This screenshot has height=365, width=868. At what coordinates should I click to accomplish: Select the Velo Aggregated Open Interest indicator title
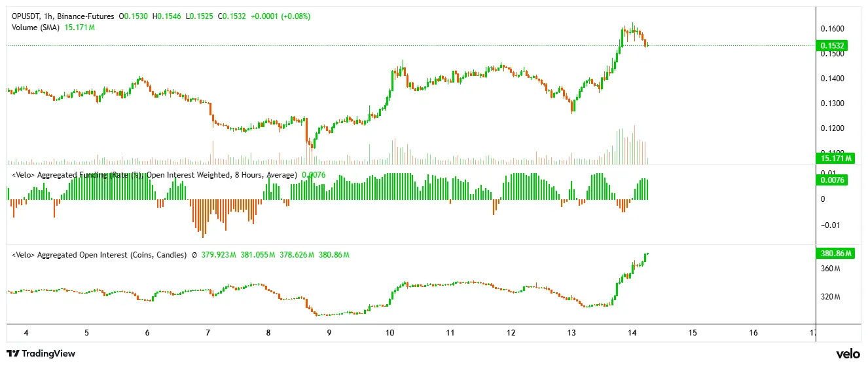tap(99, 255)
